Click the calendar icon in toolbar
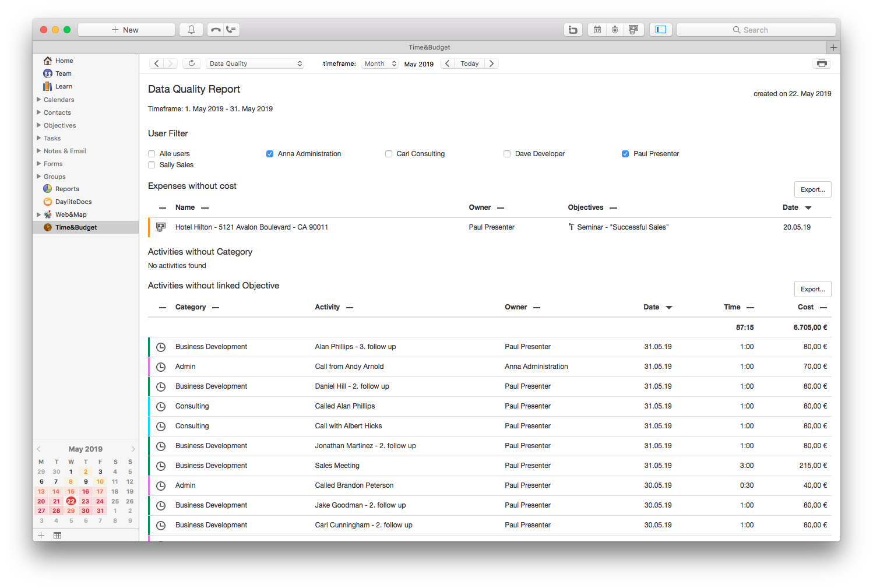The width and height of the screenshot is (873, 588). (597, 30)
